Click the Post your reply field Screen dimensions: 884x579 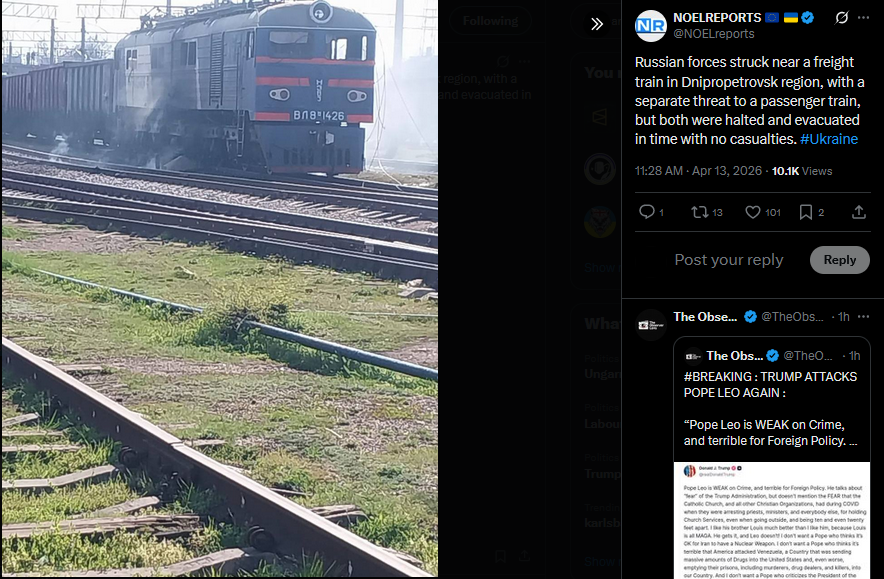tap(728, 259)
